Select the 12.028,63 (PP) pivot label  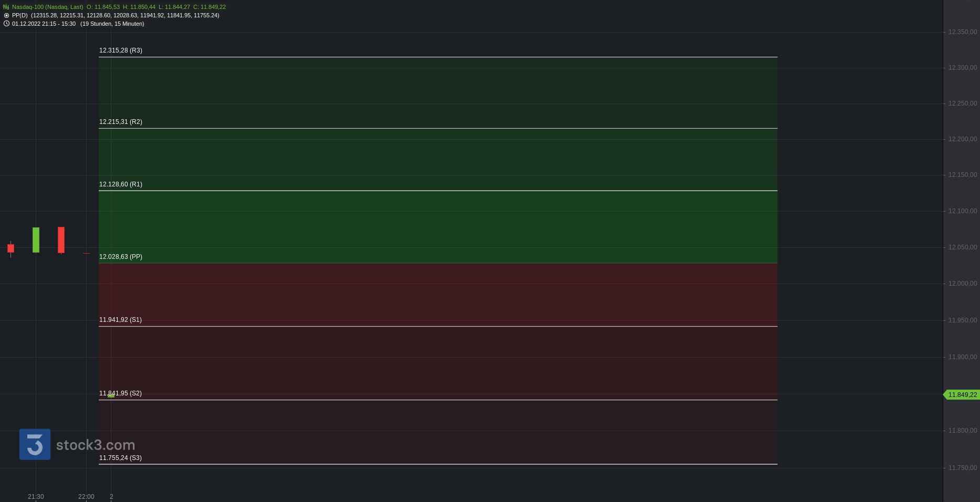pyautogui.click(x=121, y=257)
